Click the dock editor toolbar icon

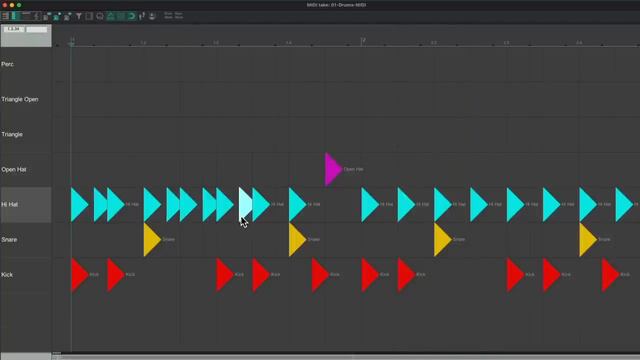(153, 16)
